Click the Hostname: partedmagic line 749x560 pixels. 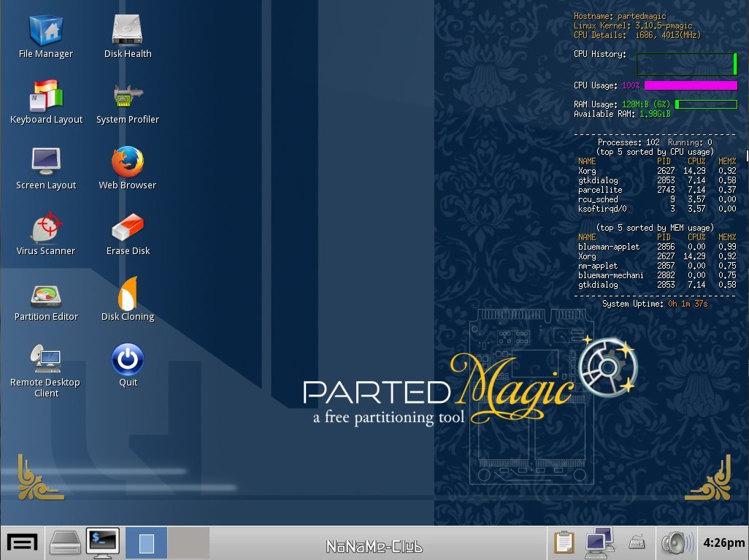pyautogui.click(x=620, y=16)
